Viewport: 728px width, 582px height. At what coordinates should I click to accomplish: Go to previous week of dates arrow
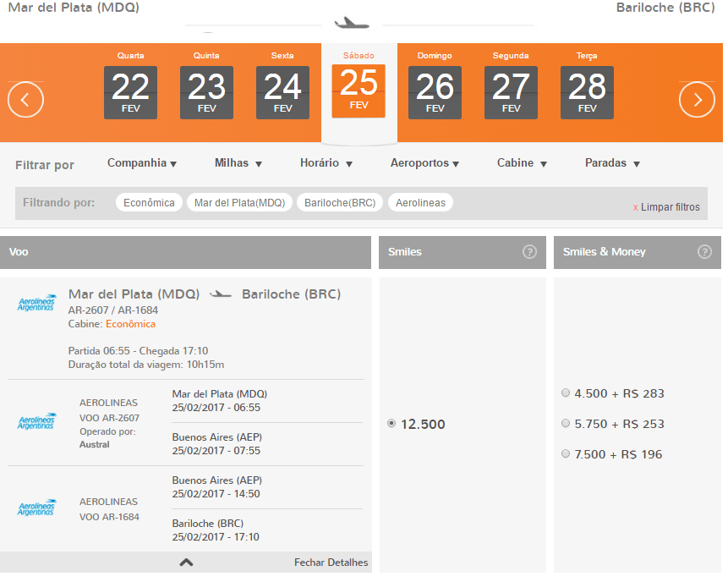25,100
